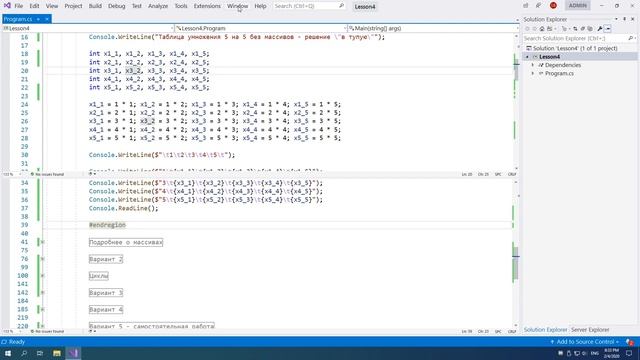This screenshot has width=640, height=360.
Task: Open Windows action center icon
Action: click(629, 353)
